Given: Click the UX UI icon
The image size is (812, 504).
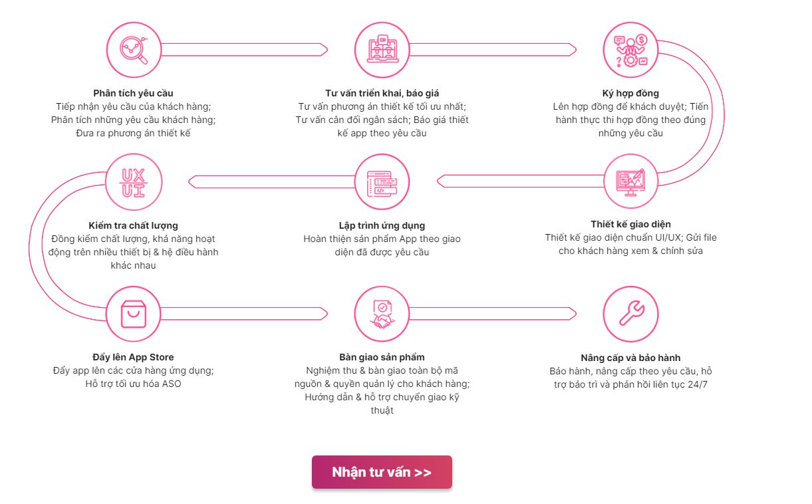Looking at the screenshot, I should (134, 182).
